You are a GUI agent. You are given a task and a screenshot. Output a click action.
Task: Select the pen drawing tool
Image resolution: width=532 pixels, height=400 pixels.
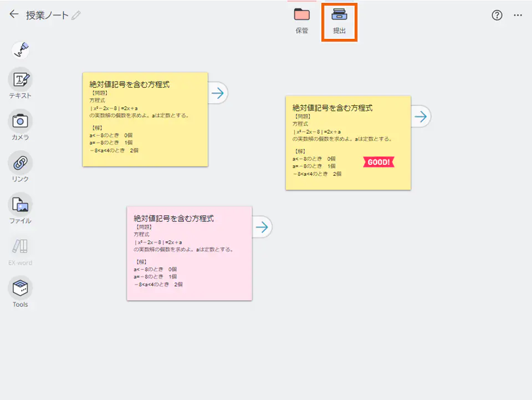click(21, 50)
